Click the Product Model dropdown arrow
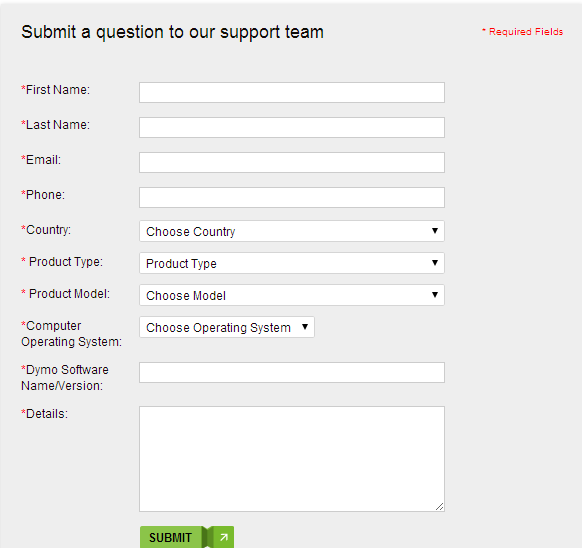The width and height of the screenshot is (582, 548). point(435,294)
